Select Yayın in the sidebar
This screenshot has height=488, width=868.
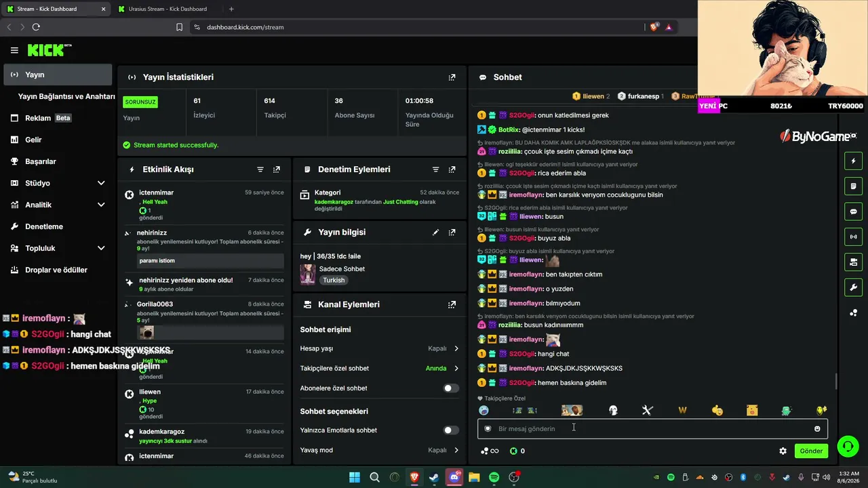click(58, 75)
